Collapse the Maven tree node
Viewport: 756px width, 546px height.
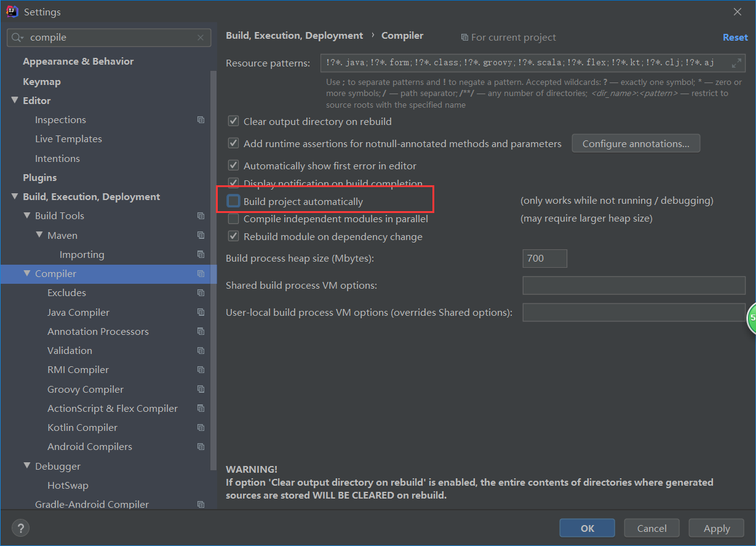[39, 235]
